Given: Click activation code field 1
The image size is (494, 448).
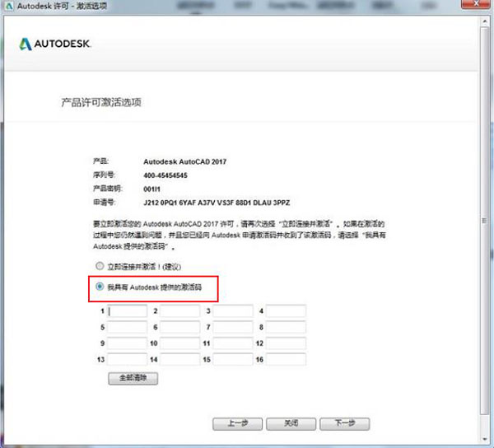Looking at the screenshot, I should coord(127,311).
